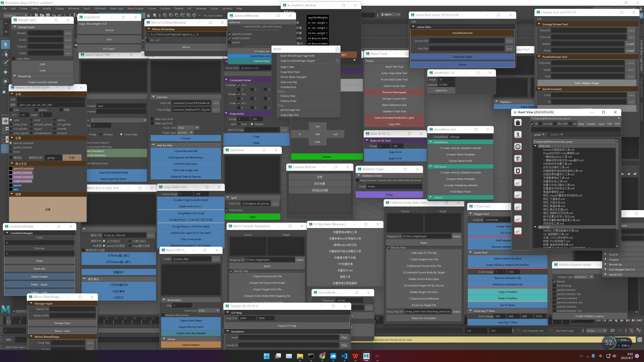Click the FBX house icon in Asset View
This screenshot has height=362, width=644.
(x=518, y=122)
